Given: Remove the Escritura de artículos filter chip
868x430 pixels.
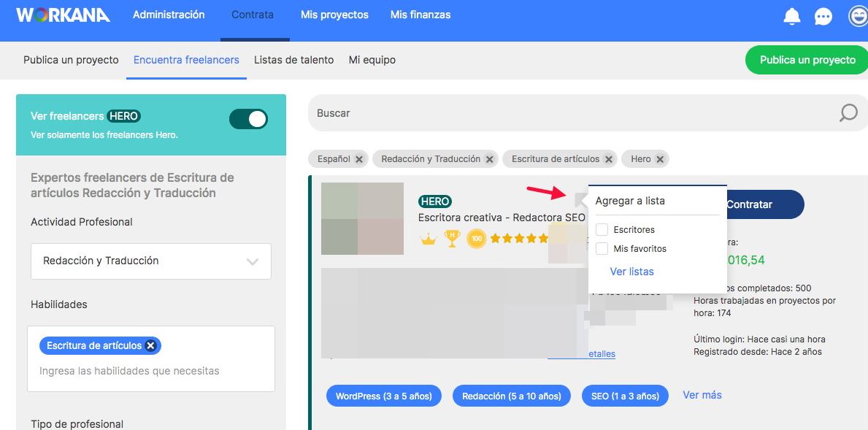Looking at the screenshot, I should click(x=608, y=159).
